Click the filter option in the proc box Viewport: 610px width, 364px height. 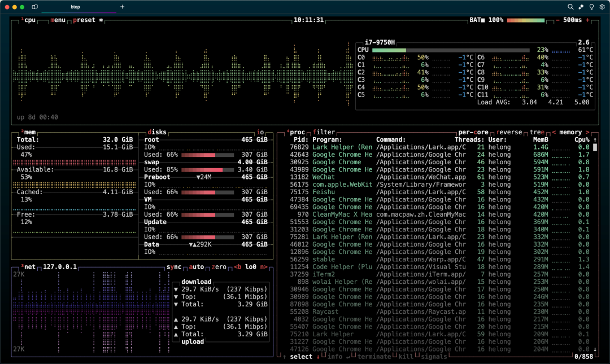[x=324, y=132]
